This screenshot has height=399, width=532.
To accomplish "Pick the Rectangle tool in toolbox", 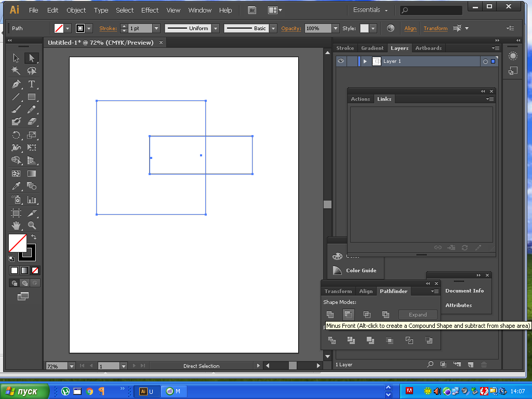I will coord(32,97).
